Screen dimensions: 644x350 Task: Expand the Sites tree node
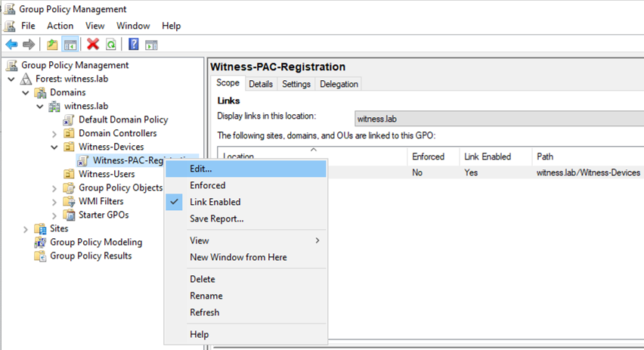(x=26, y=229)
